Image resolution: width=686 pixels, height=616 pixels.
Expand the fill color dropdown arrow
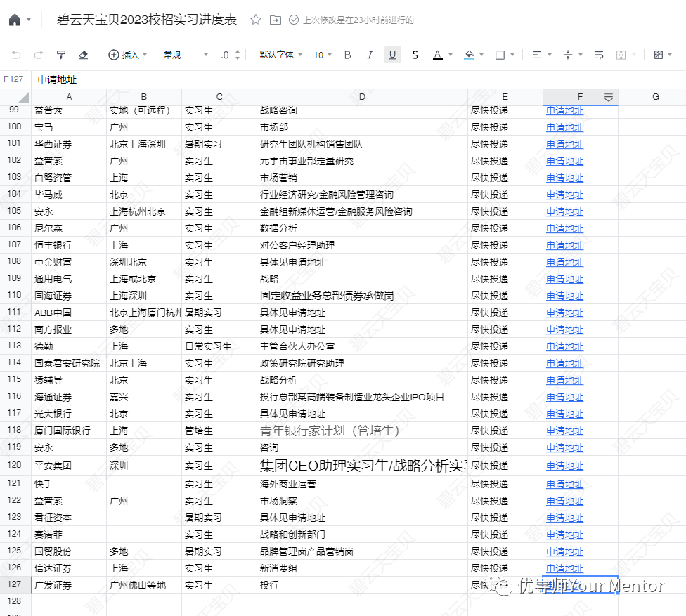pos(481,55)
